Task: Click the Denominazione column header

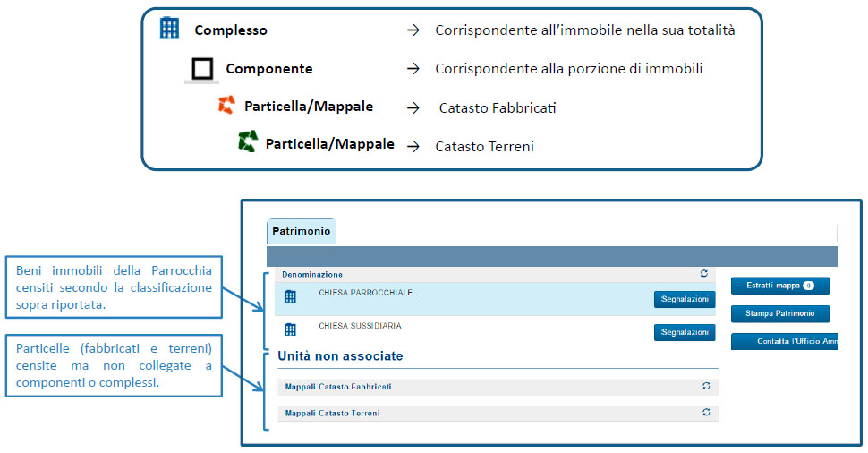Action: coord(312,274)
